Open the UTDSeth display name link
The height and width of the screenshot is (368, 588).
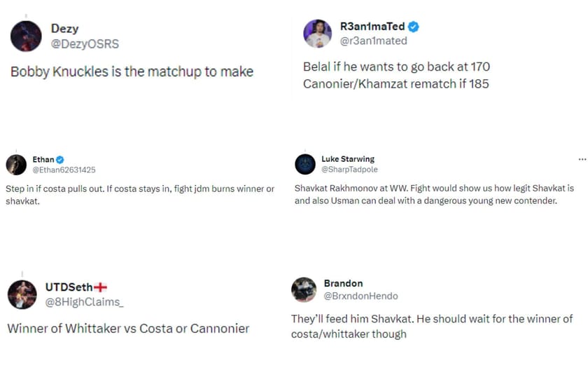point(69,287)
